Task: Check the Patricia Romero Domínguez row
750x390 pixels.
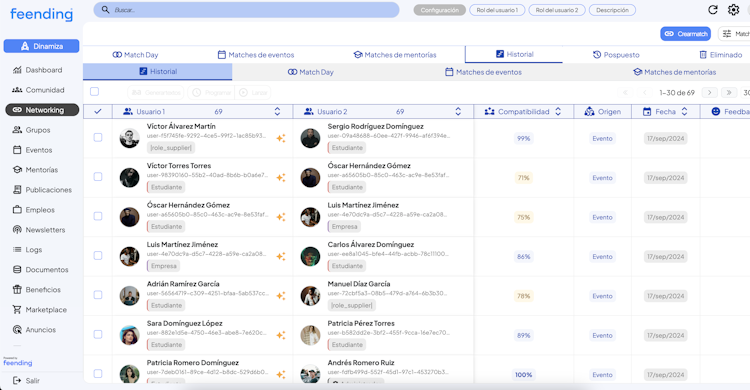Action: click(x=98, y=374)
